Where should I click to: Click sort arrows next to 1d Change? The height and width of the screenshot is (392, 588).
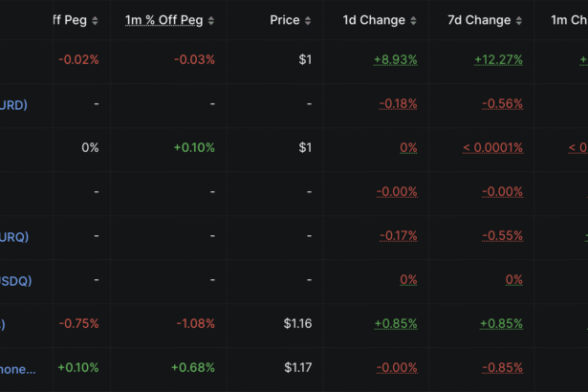[413, 21]
